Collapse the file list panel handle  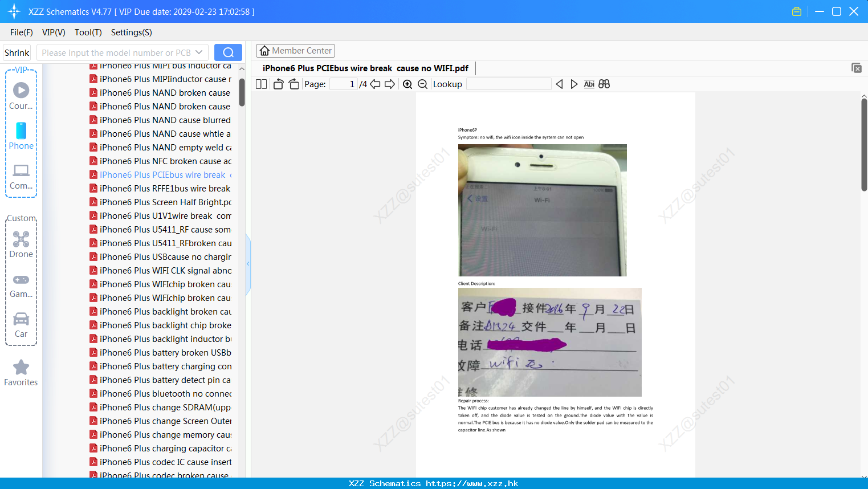point(248,264)
